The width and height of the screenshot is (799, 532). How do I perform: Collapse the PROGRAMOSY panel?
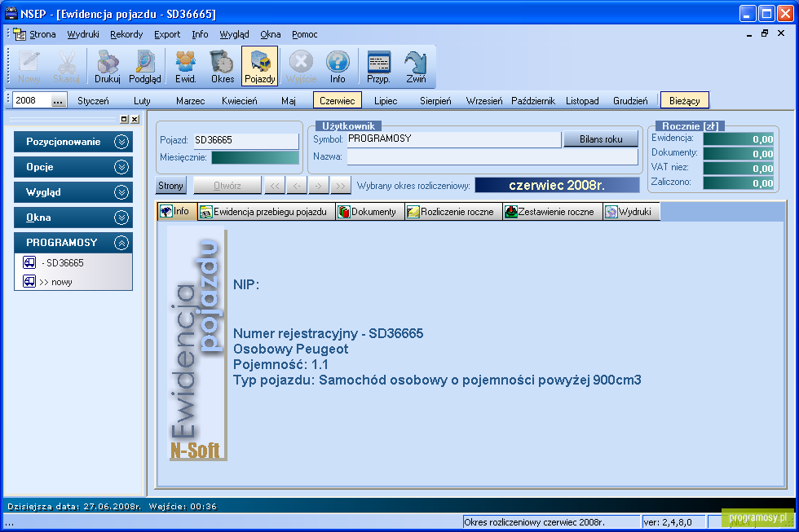[x=73, y=242]
